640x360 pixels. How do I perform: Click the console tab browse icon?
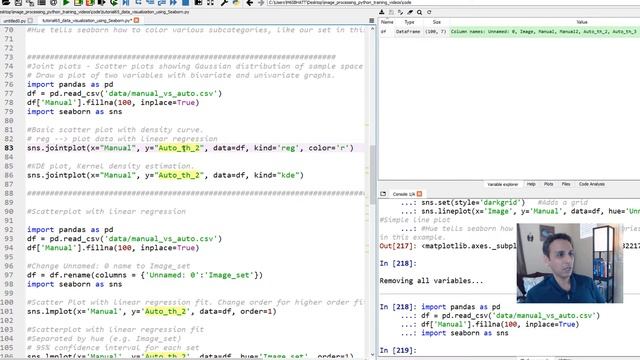point(383,194)
